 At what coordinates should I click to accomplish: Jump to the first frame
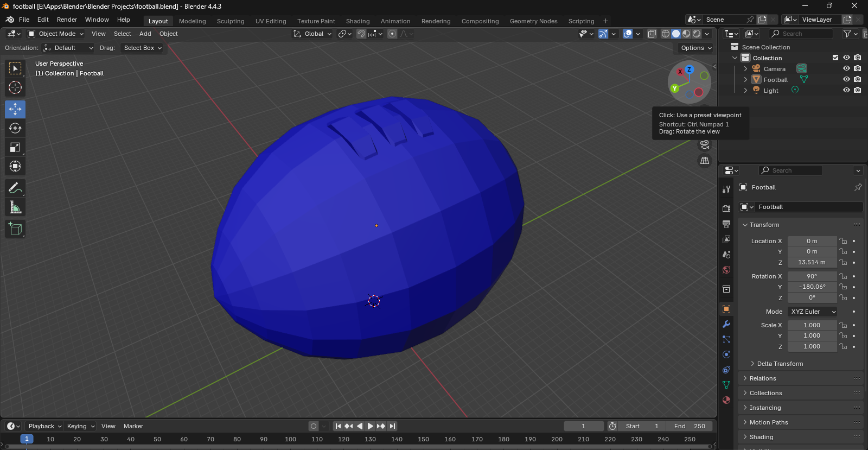click(x=338, y=426)
